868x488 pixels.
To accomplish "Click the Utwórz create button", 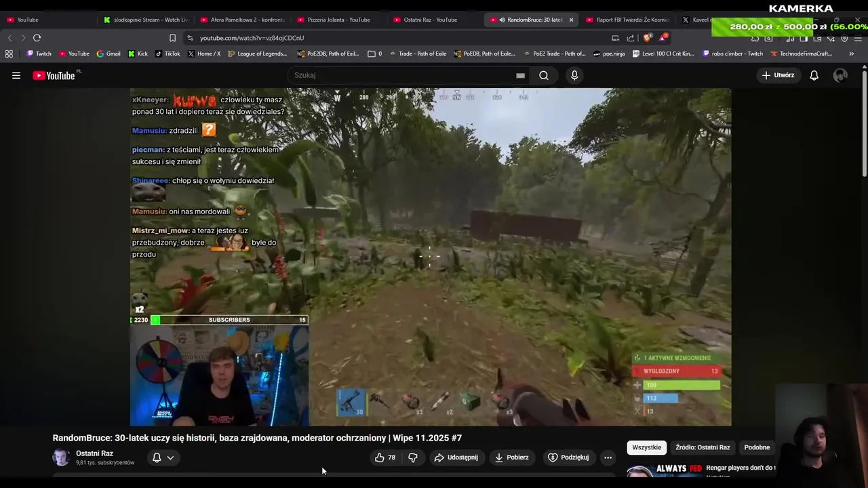I will 778,75.
